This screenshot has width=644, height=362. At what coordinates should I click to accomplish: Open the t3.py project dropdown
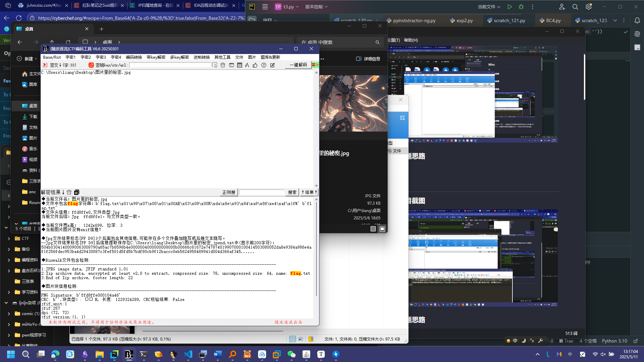pos(287,7)
